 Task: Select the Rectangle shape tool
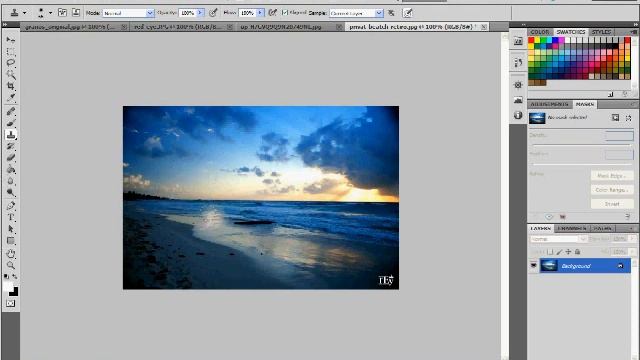click(x=11, y=241)
